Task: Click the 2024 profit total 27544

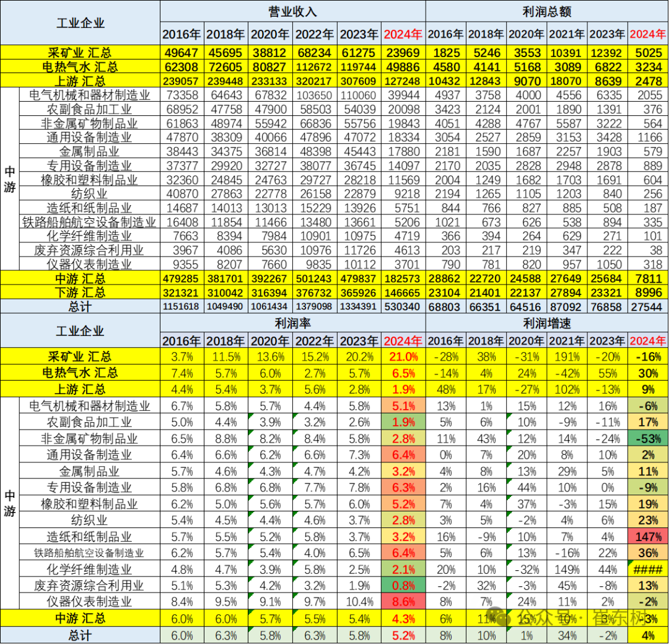Action: [x=648, y=306]
